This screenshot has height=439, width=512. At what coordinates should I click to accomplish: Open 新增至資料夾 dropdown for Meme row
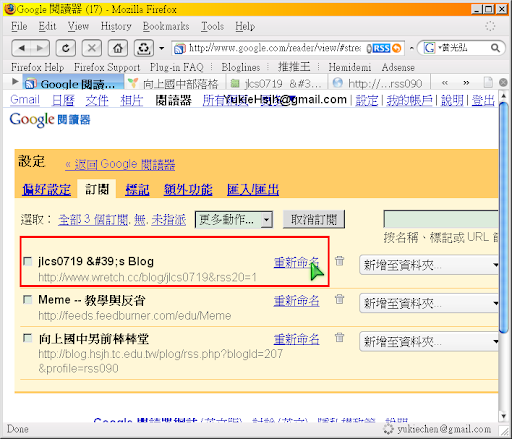click(429, 303)
